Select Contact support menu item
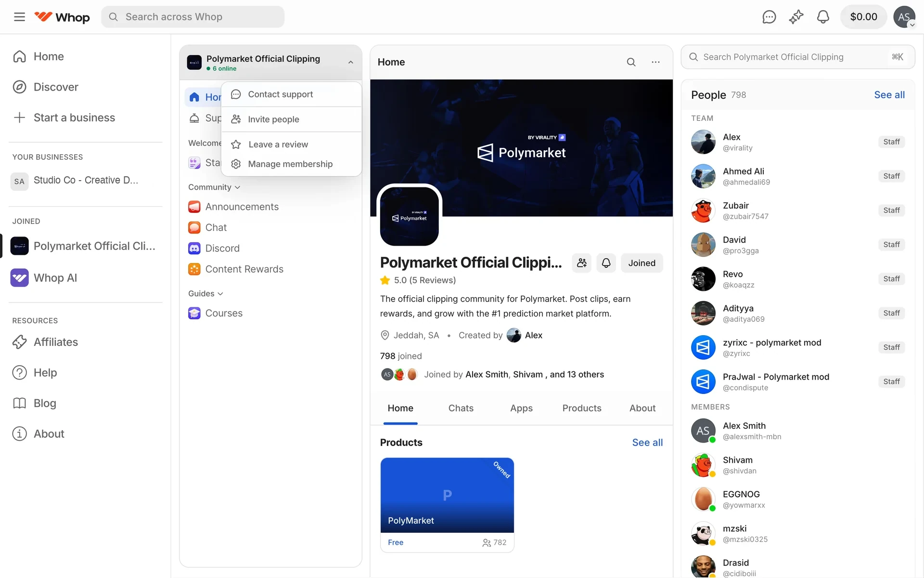Image resolution: width=924 pixels, height=578 pixels. point(291,94)
